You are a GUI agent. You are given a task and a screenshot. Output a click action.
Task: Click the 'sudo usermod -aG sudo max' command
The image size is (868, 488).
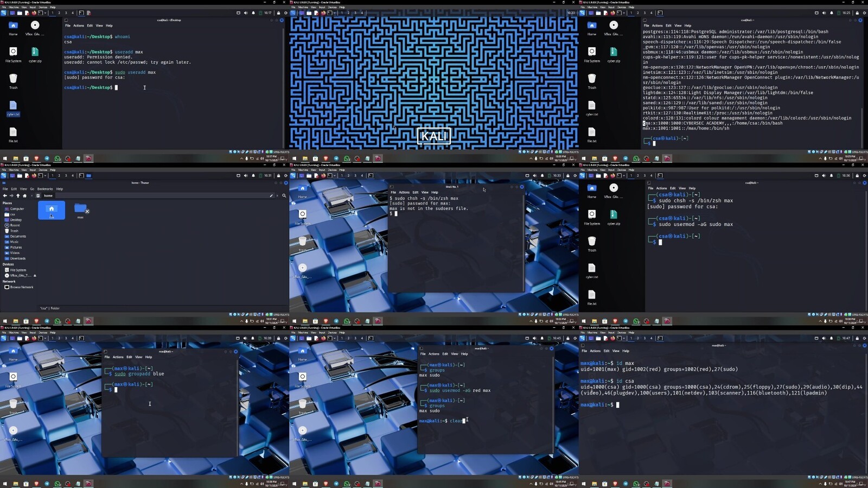coord(696,224)
